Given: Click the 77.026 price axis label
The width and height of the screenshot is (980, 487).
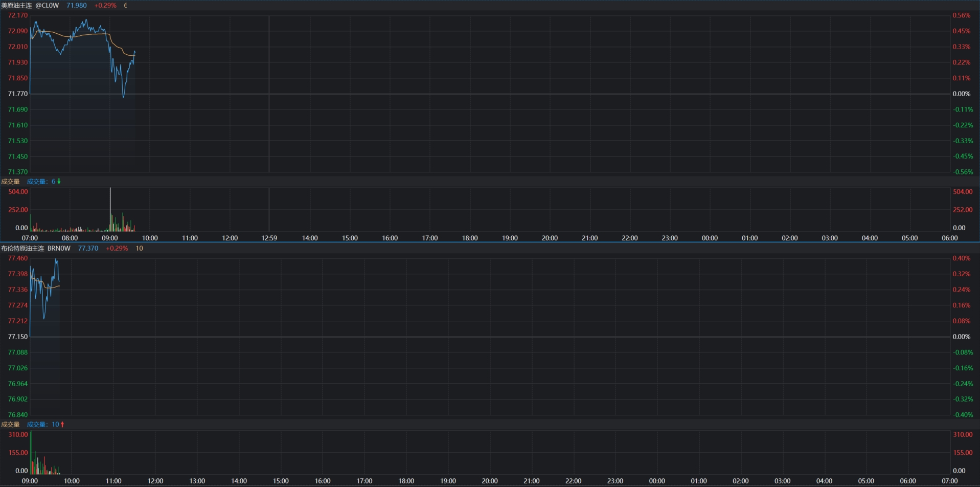Looking at the screenshot, I should click(18, 368).
